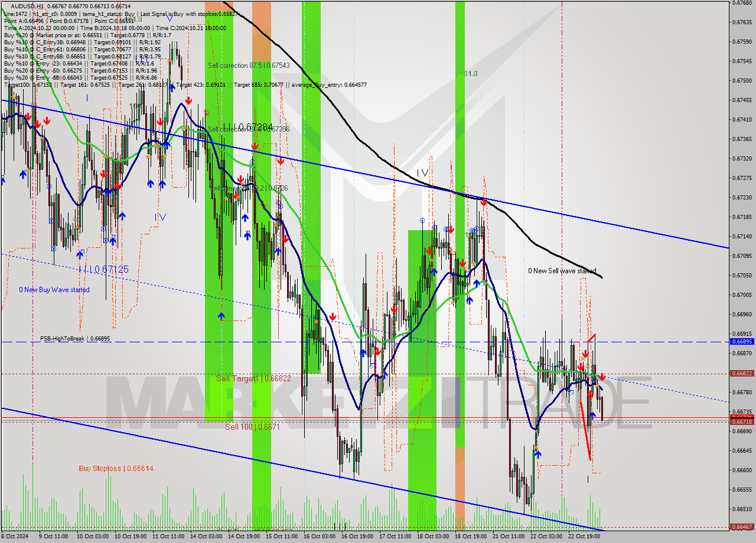Click the 'I I I 0.67125' wave label
This screenshot has height=543, width=756.
point(103,269)
